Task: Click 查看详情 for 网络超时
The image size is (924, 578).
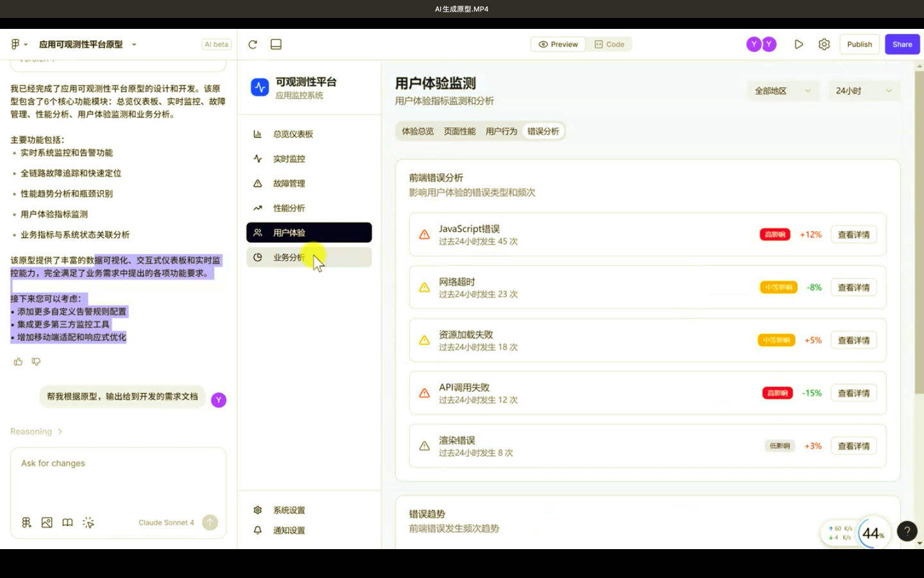Action: coord(853,288)
